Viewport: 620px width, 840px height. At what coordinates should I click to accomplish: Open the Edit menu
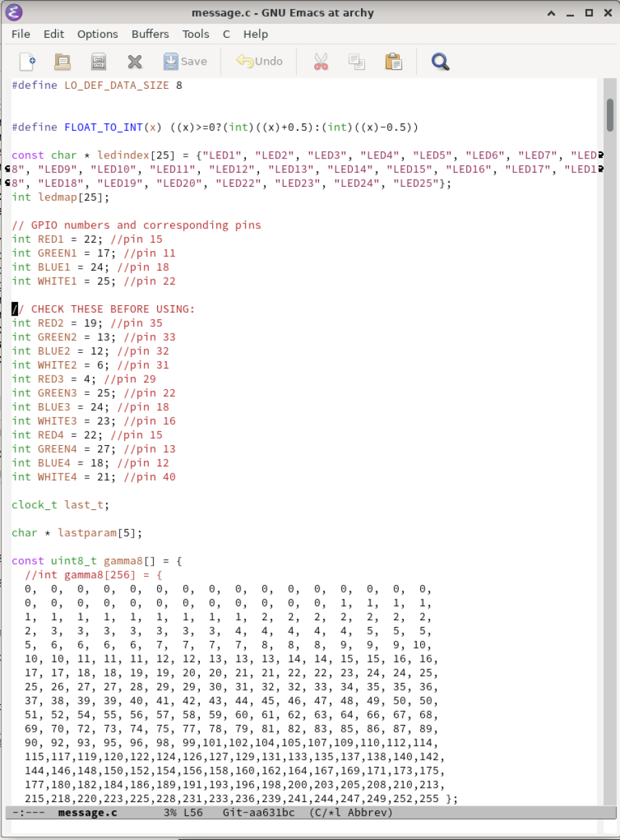(54, 34)
